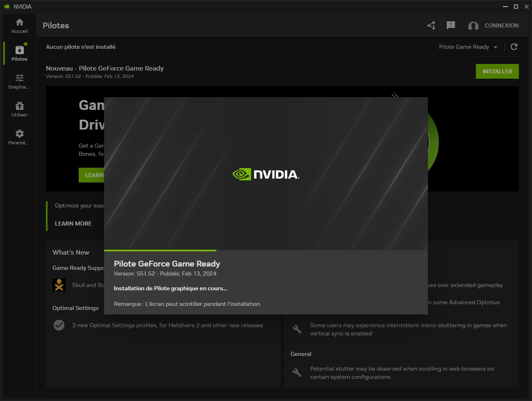Click the "General" issues heading
532x401 pixels.
click(301, 354)
